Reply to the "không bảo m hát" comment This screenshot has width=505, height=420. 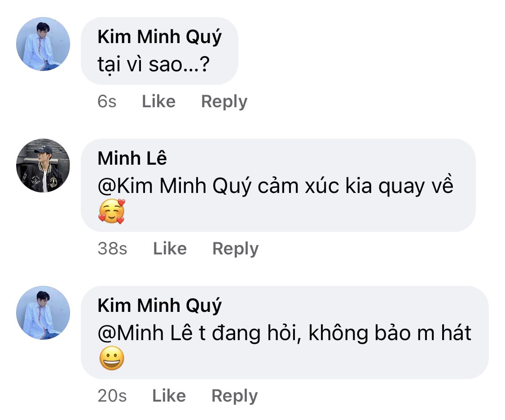234,396
